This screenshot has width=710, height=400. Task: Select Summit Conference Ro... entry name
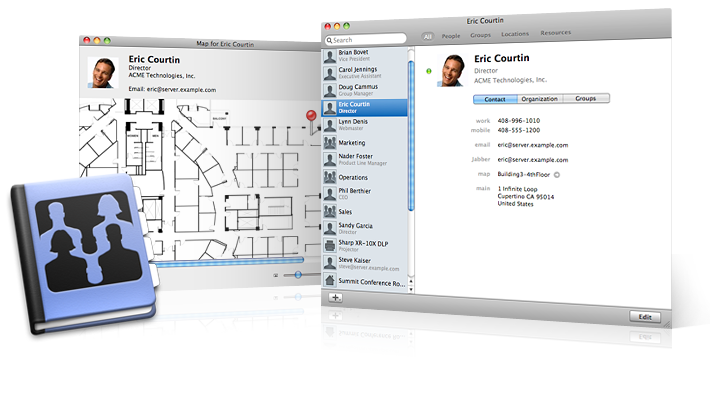tap(372, 282)
